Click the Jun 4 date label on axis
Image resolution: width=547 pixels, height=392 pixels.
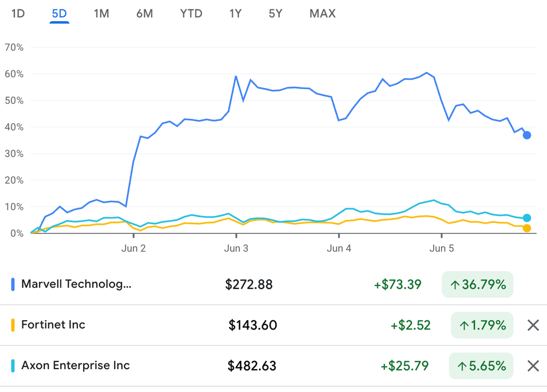point(339,249)
